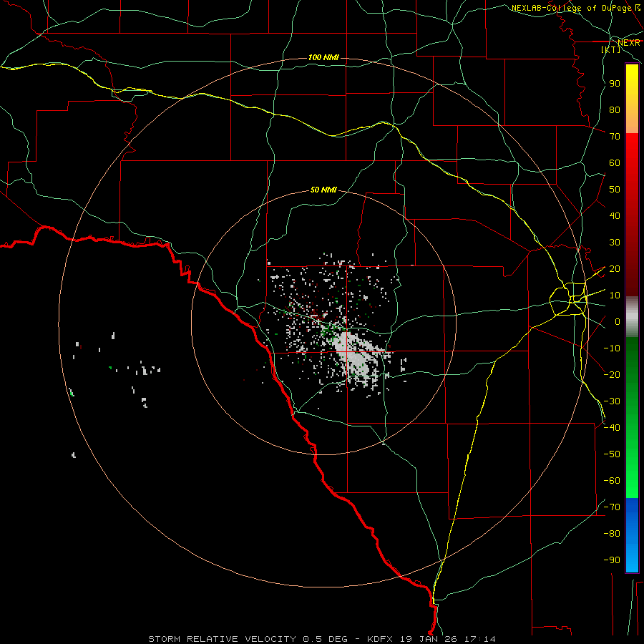Viewport: 644px width, 644px height.
Task: Click the "NEXLAB-College of DuPage" header text
Action: pyautogui.click(x=572, y=8)
